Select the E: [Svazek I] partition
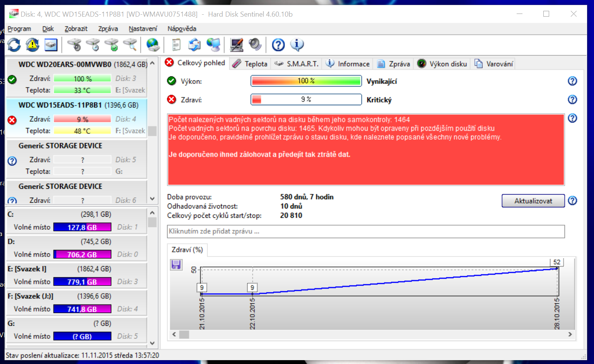 (77, 275)
